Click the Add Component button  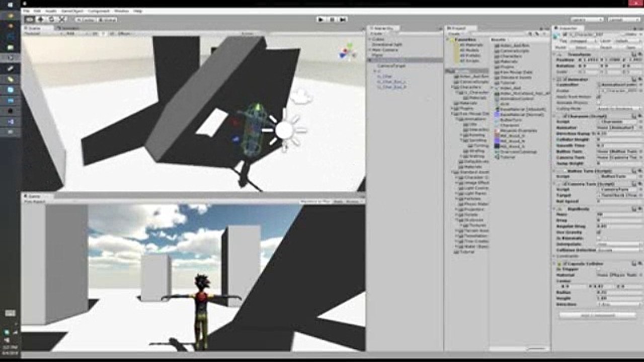(x=598, y=315)
